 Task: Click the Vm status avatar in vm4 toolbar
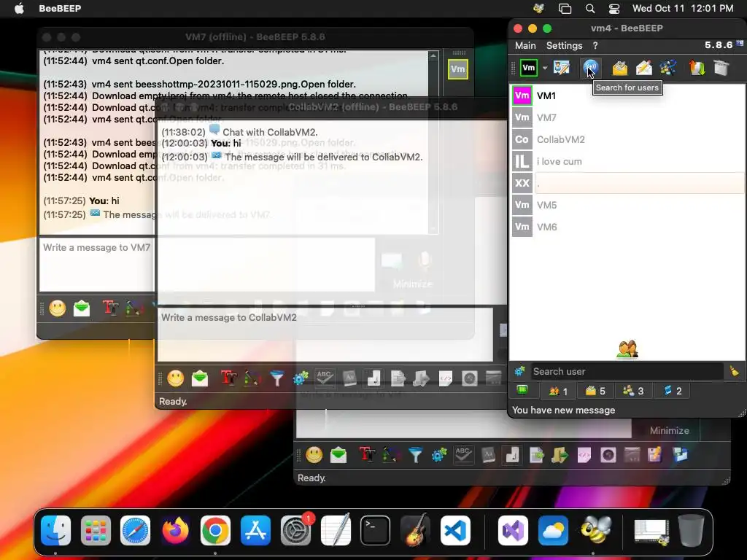(529, 68)
